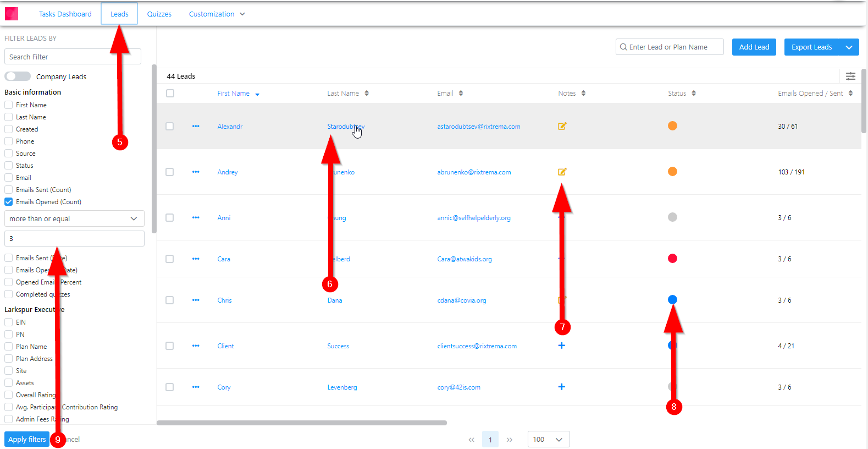Open the three-dot row menu for Cara
Viewport: 868px width, 449px height.
pos(196,259)
